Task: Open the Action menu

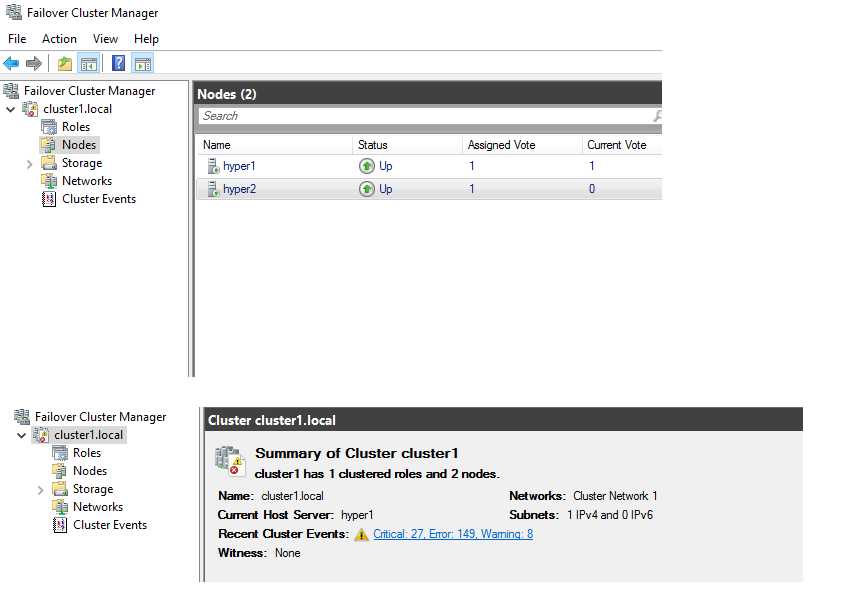Action: tap(59, 38)
